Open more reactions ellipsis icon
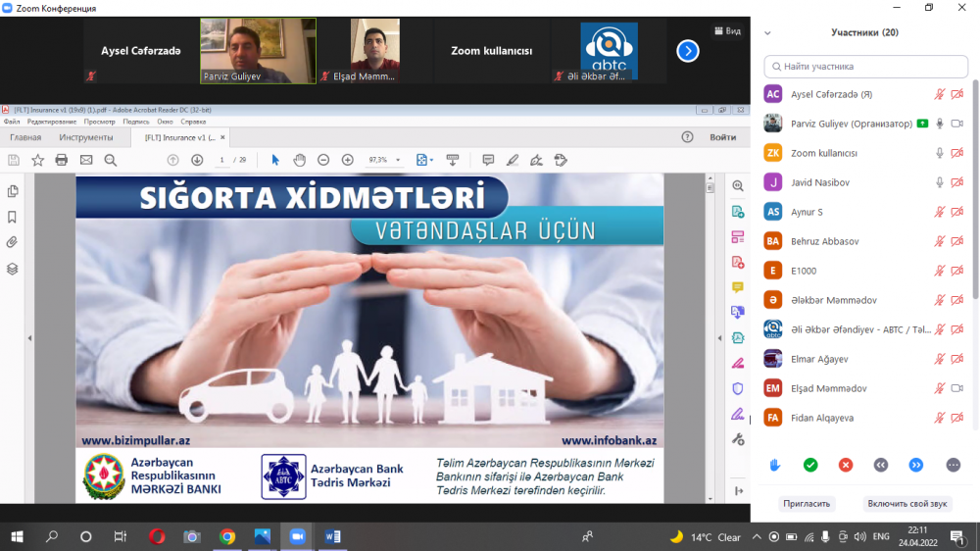Image resolution: width=980 pixels, height=551 pixels. pos(954,465)
